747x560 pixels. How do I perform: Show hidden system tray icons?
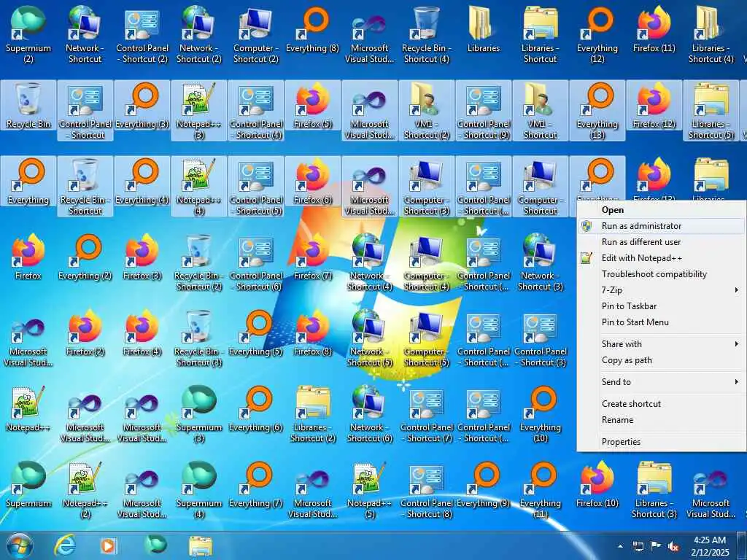620,547
